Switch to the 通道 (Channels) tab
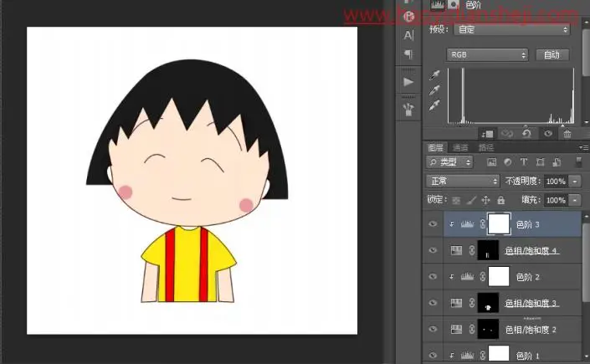The width and height of the screenshot is (590, 364). pyautogui.click(x=460, y=147)
